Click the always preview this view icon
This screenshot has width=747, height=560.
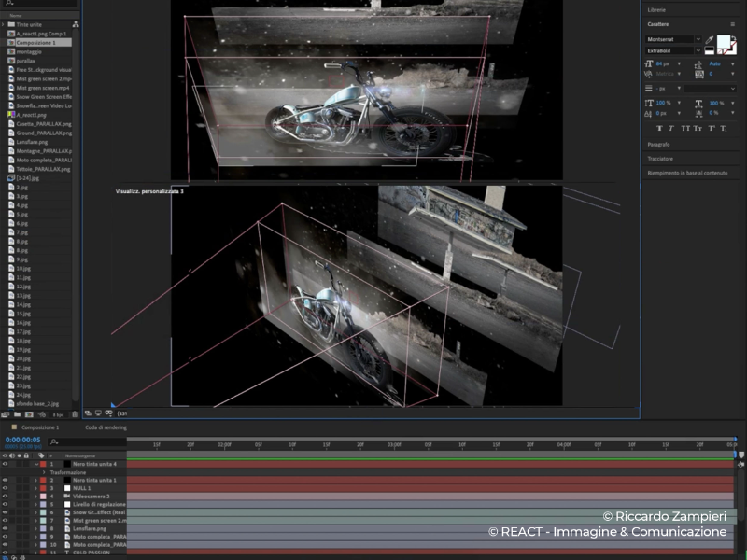tap(88, 413)
